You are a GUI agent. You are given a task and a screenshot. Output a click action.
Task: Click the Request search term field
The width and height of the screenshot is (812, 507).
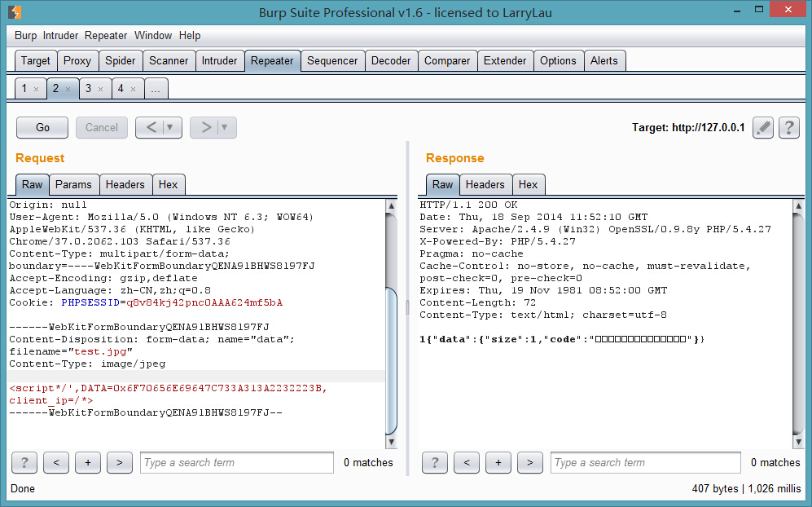click(x=237, y=462)
